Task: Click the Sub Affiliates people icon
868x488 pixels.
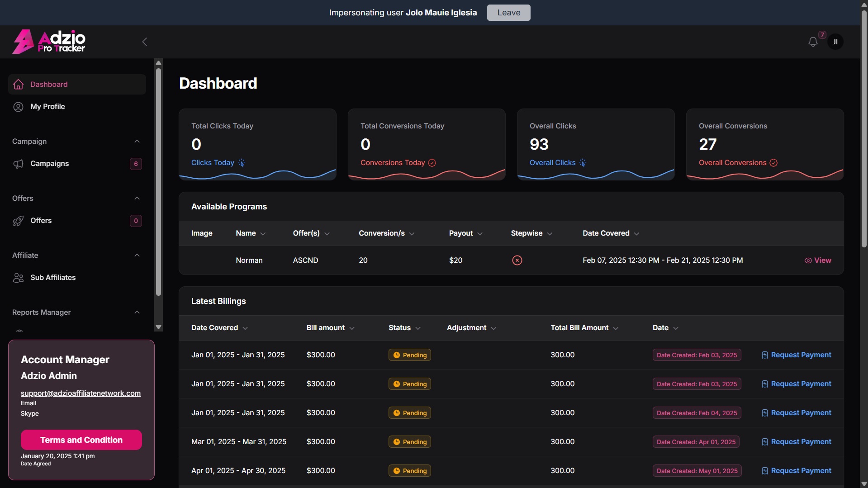Action: (x=18, y=278)
